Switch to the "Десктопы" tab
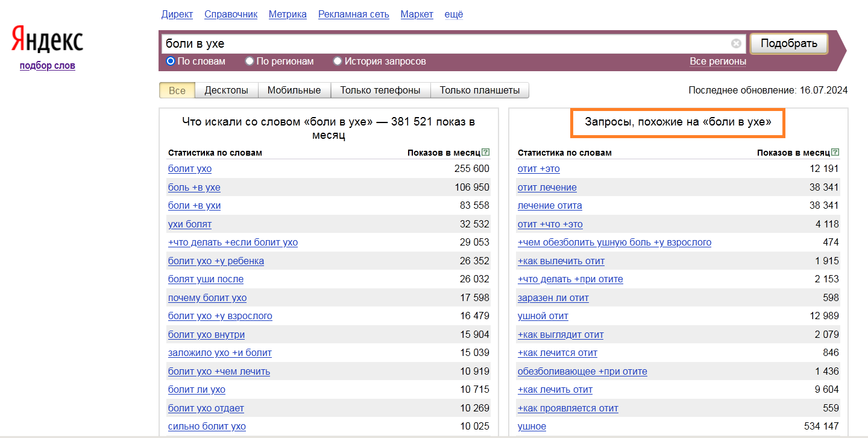868x438 pixels. point(226,90)
